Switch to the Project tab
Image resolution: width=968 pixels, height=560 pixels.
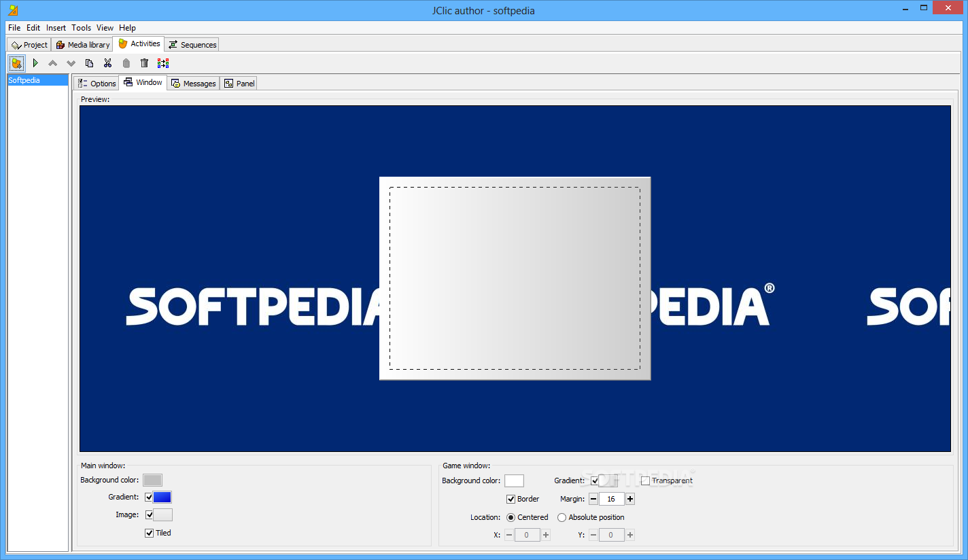[x=29, y=45]
